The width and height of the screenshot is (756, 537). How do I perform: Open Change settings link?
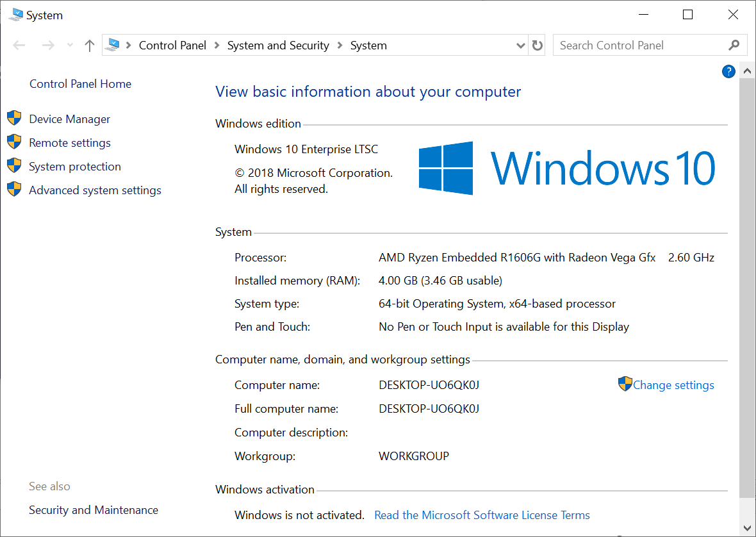tap(673, 385)
